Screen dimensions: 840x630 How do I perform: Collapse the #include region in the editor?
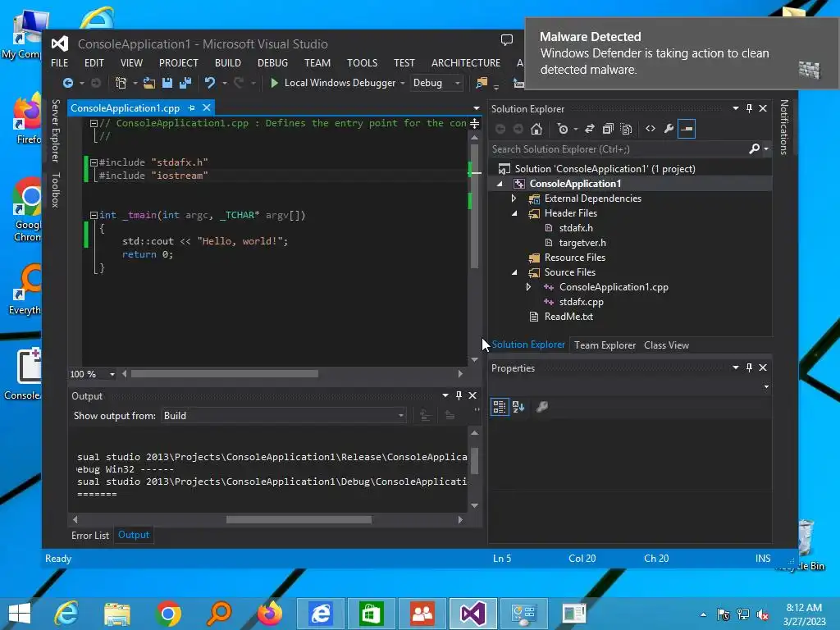pos(94,162)
